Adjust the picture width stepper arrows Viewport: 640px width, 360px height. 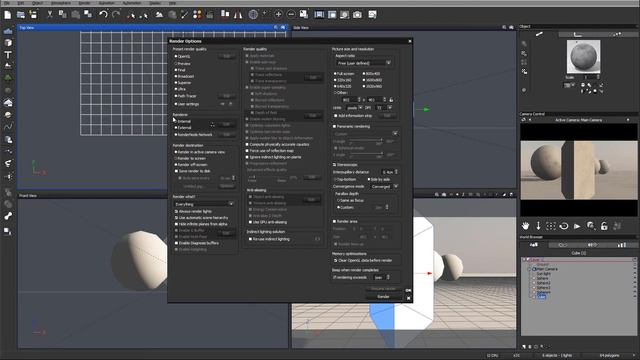pos(359,100)
